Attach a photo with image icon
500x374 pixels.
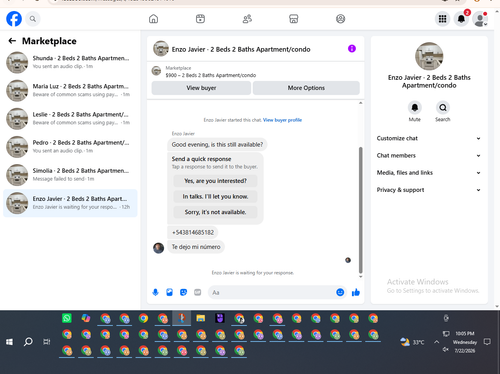[169, 292]
